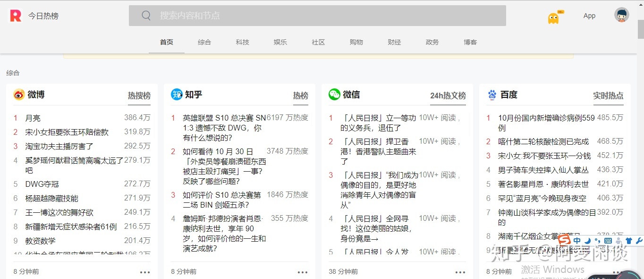Open WeChat article 立一等功的义务兵，退伍了
644x279 pixels.
pyautogui.click(x=379, y=122)
